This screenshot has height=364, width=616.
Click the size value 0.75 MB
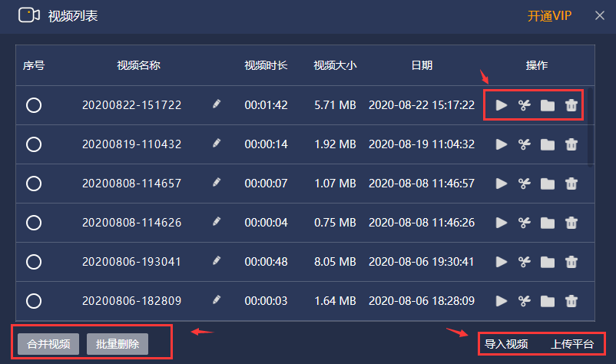pos(335,223)
